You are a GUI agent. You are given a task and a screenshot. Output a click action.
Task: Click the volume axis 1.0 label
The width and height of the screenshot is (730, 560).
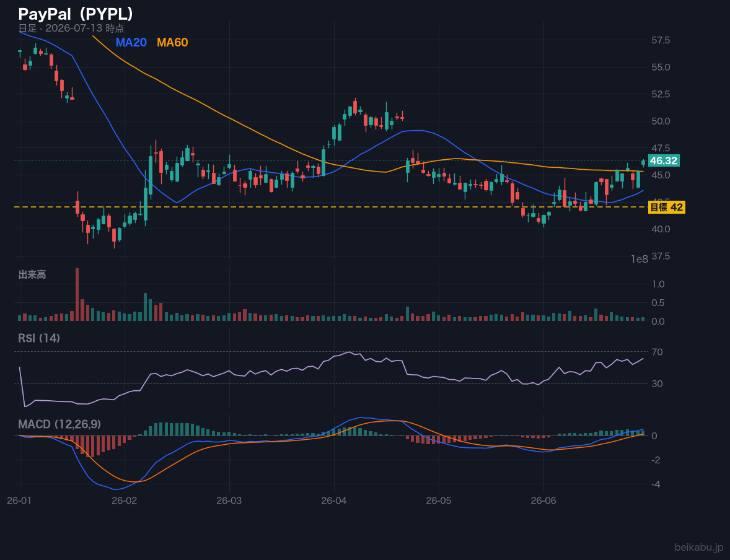[658, 284]
